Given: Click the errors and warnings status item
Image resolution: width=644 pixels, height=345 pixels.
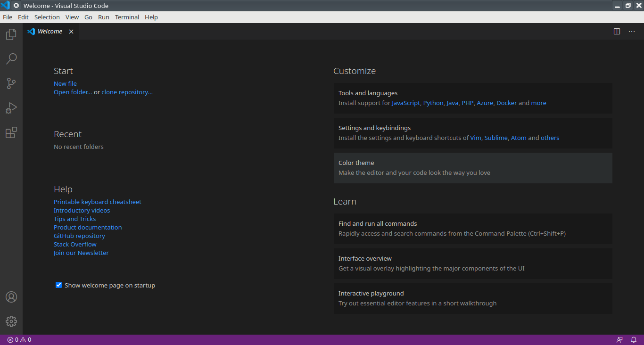Looking at the screenshot, I should click(19, 340).
